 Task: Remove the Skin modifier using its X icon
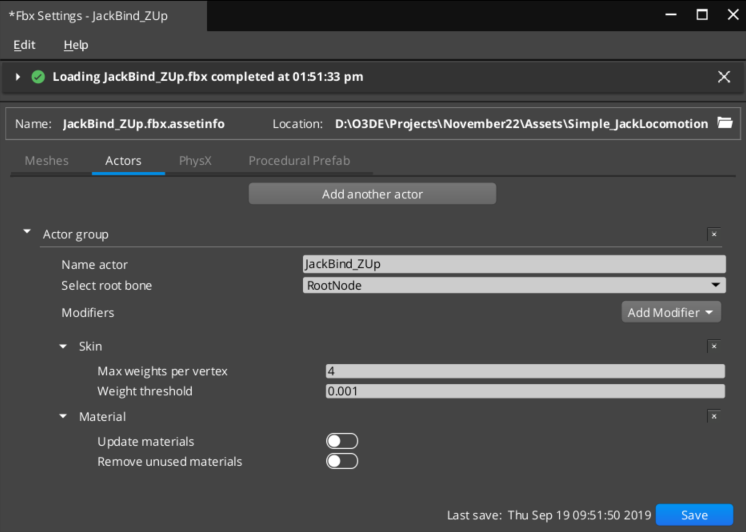713,346
